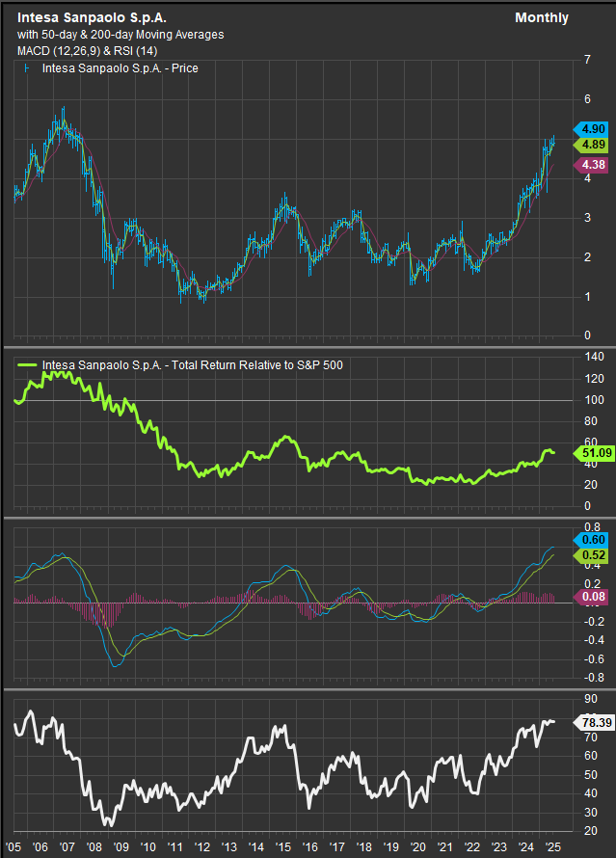Click the price bar legend marker icon
616x858 pixels.
[26, 68]
